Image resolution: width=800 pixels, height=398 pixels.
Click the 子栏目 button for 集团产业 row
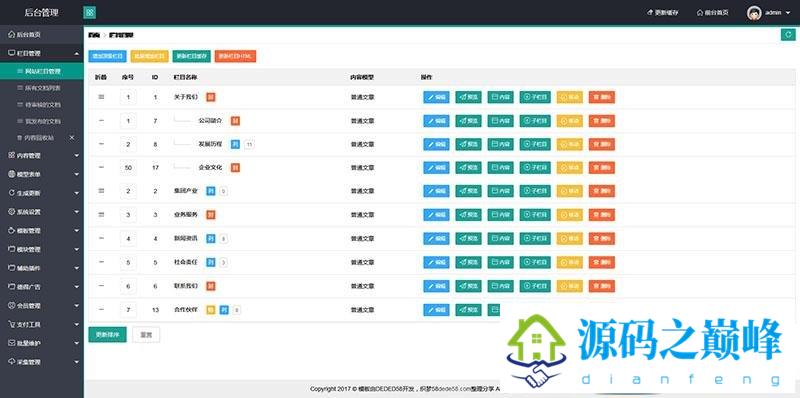(535, 191)
